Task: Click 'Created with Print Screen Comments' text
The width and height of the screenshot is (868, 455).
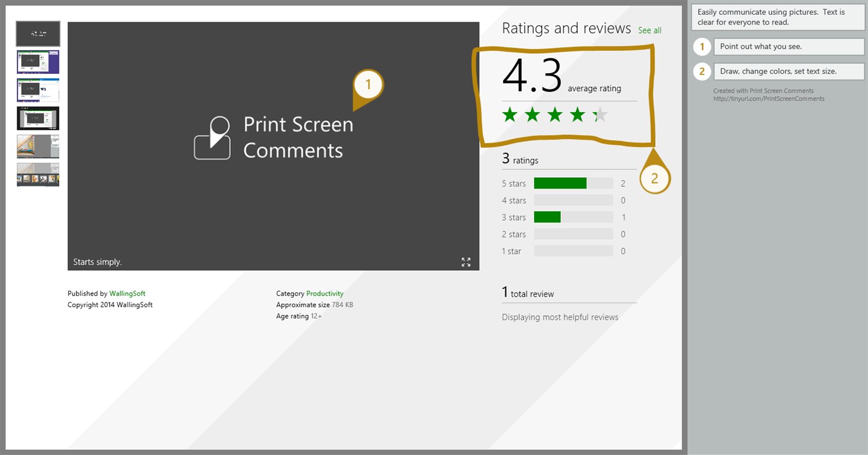Action: (763, 91)
